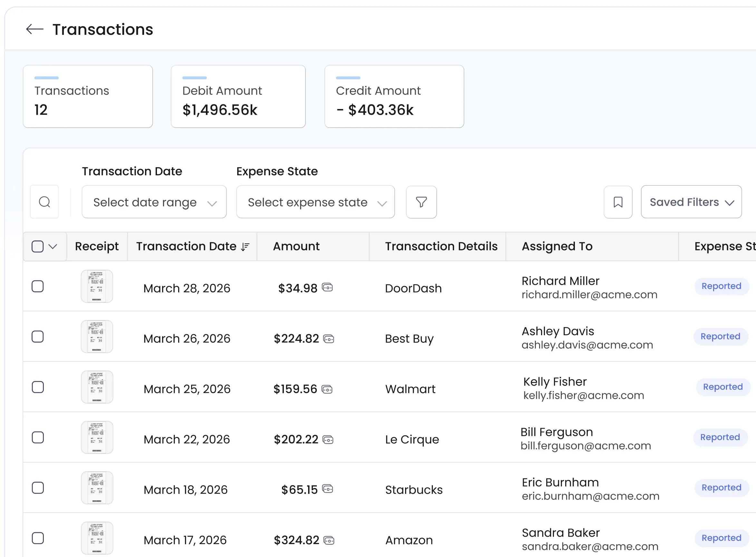Click the wallet icon beside $34.98

click(328, 288)
